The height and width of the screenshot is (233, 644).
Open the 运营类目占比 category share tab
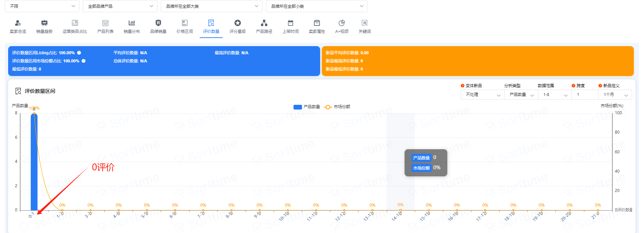pyautogui.click(x=75, y=27)
